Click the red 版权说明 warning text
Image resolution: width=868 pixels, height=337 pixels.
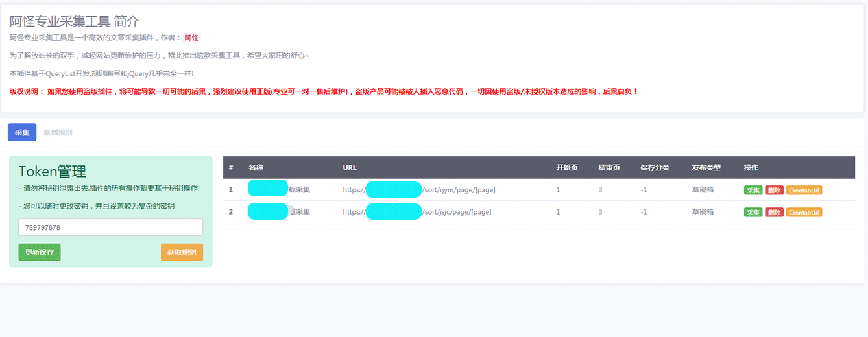click(324, 91)
